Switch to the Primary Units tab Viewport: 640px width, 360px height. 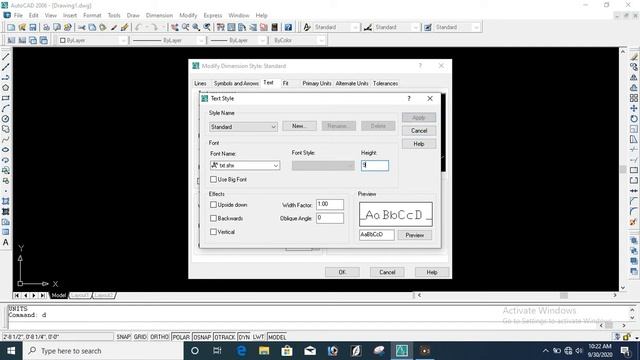click(x=317, y=83)
